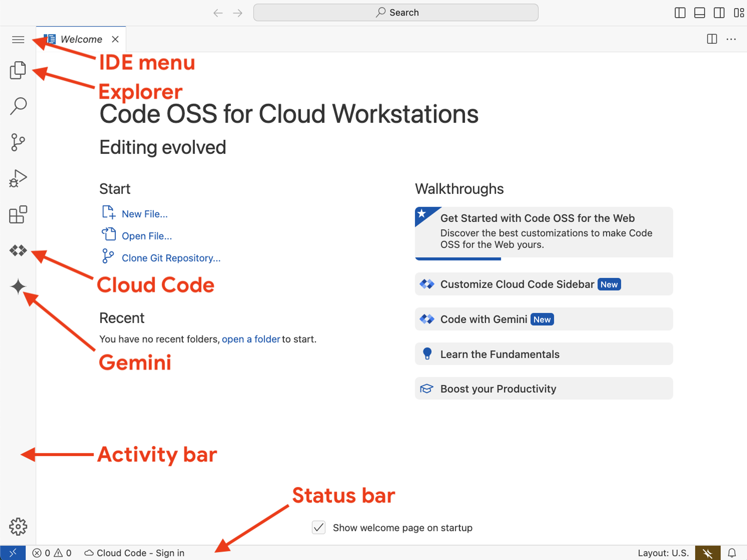Toggle the bottom panel visibility
Viewport: 747px width, 560px height.
(699, 13)
